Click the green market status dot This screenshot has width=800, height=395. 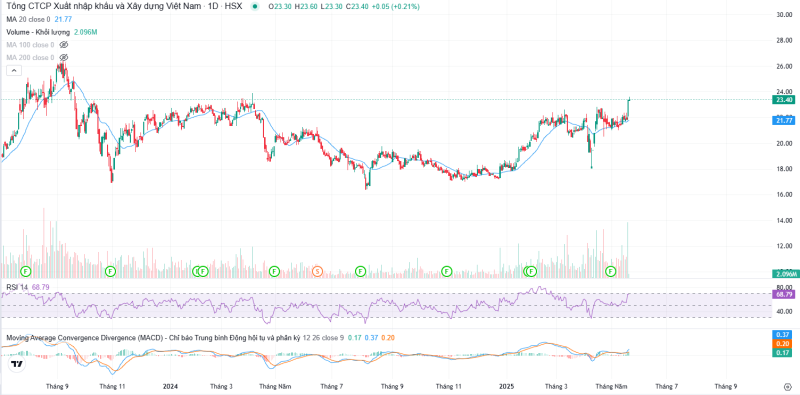point(254,6)
